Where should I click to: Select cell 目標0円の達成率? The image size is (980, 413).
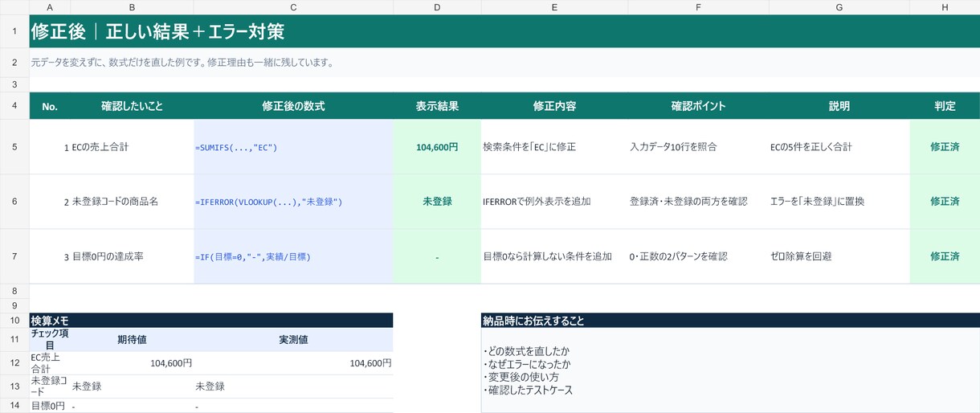click(132, 256)
